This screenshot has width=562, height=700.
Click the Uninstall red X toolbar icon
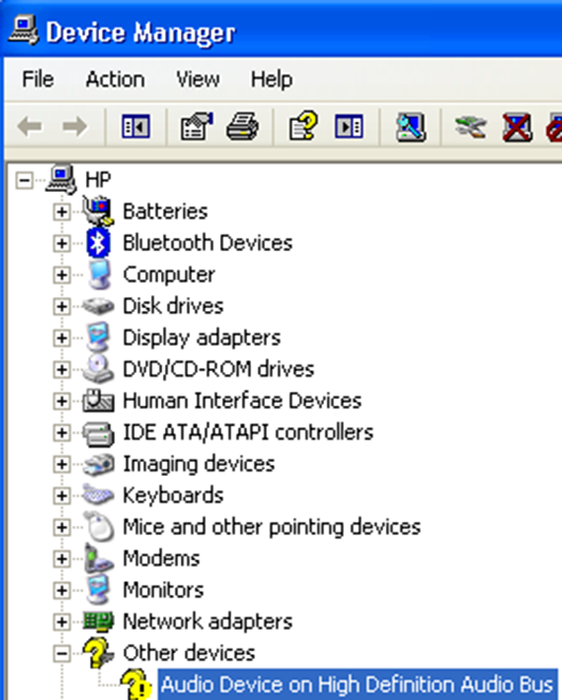517,128
